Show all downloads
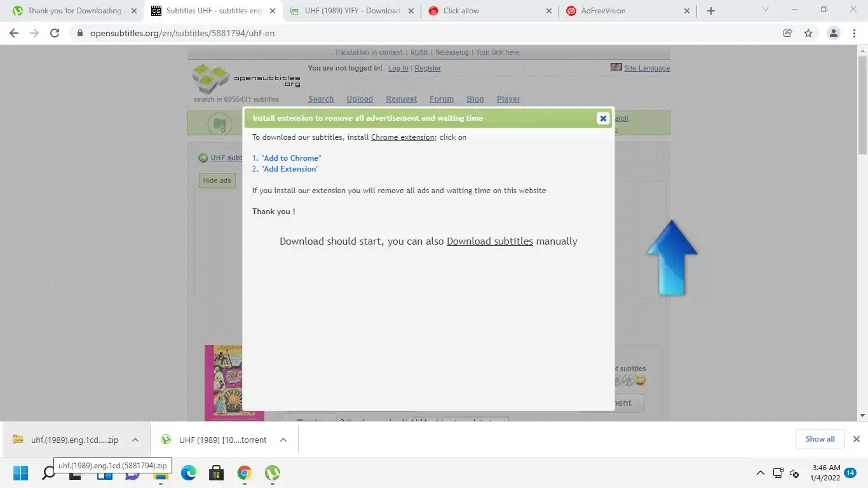This screenshot has height=488, width=868. [820, 439]
